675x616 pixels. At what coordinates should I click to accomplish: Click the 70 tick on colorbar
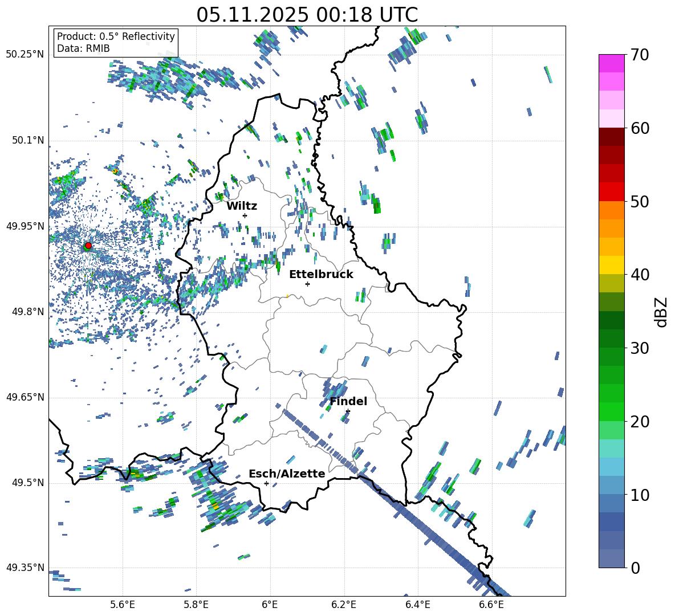coord(639,55)
